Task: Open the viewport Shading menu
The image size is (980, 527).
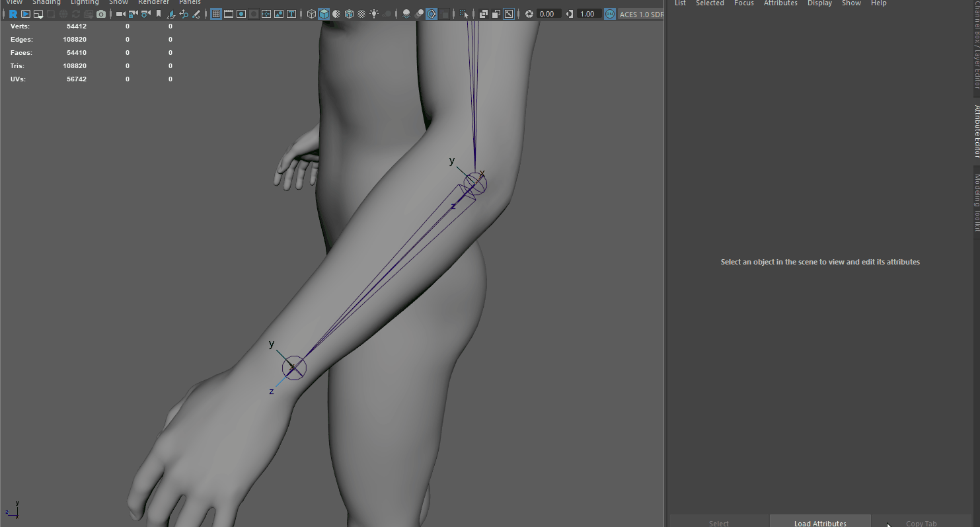Action: [x=46, y=3]
